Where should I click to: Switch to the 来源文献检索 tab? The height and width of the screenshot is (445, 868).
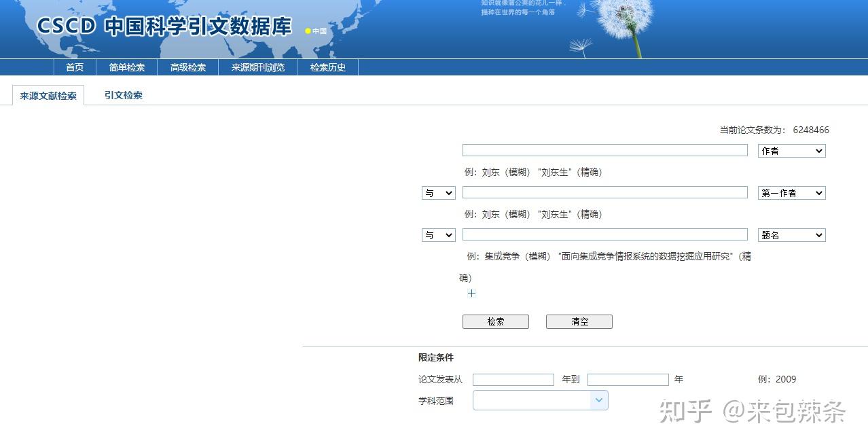(48, 95)
